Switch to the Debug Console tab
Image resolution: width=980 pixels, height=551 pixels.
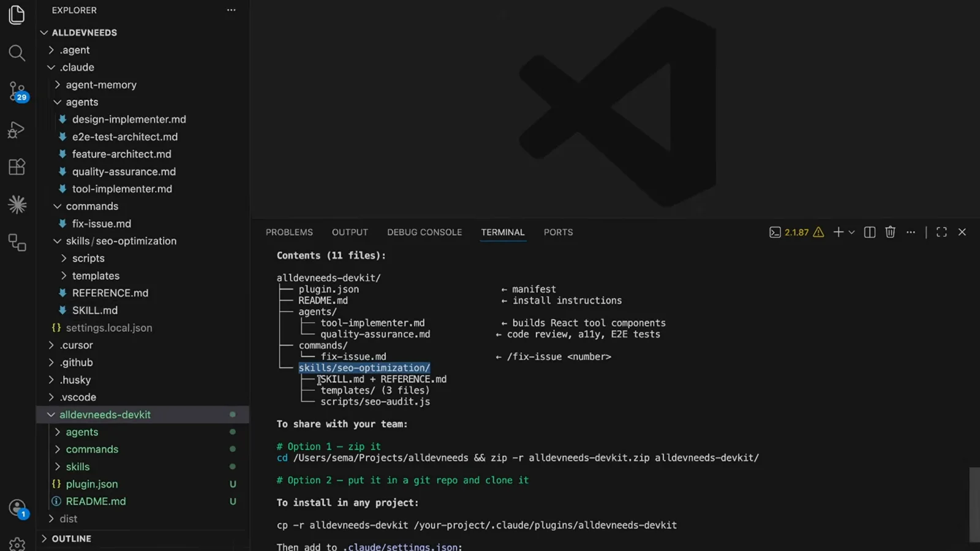pyautogui.click(x=424, y=233)
